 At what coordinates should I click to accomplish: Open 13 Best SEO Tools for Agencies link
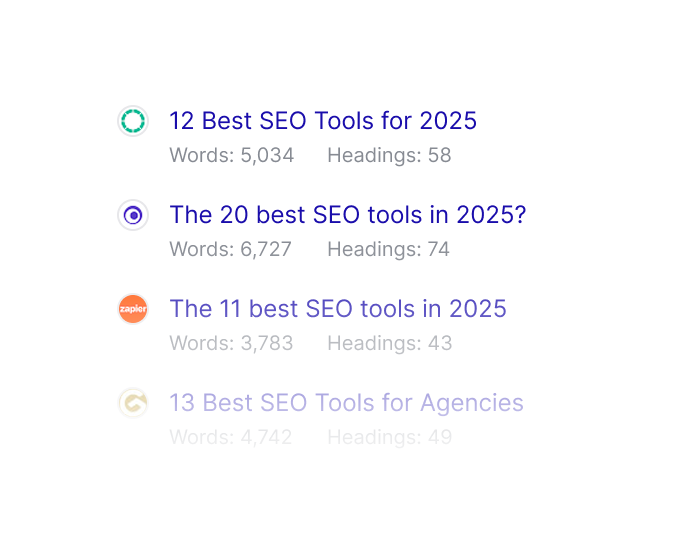(346, 403)
